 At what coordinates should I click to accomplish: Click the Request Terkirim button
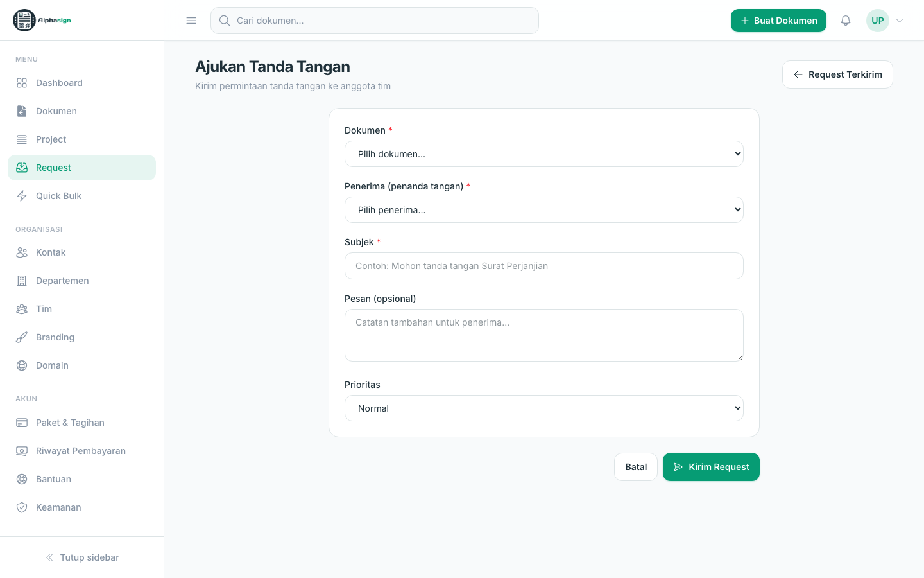tap(837, 74)
